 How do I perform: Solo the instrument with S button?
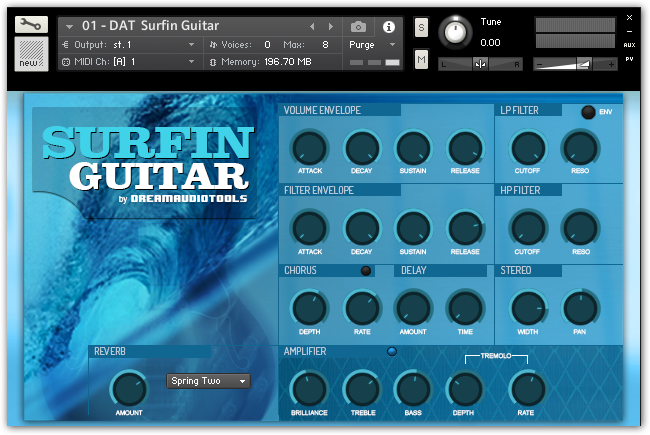[x=421, y=26]
